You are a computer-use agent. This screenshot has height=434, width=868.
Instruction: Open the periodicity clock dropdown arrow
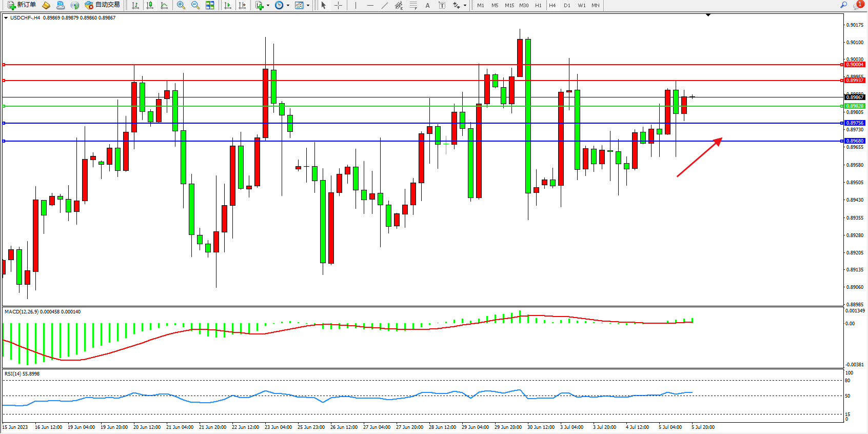pos(288,5)
